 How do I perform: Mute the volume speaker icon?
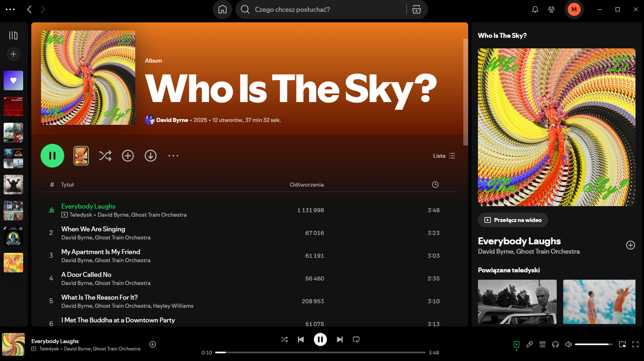(568, 344)
